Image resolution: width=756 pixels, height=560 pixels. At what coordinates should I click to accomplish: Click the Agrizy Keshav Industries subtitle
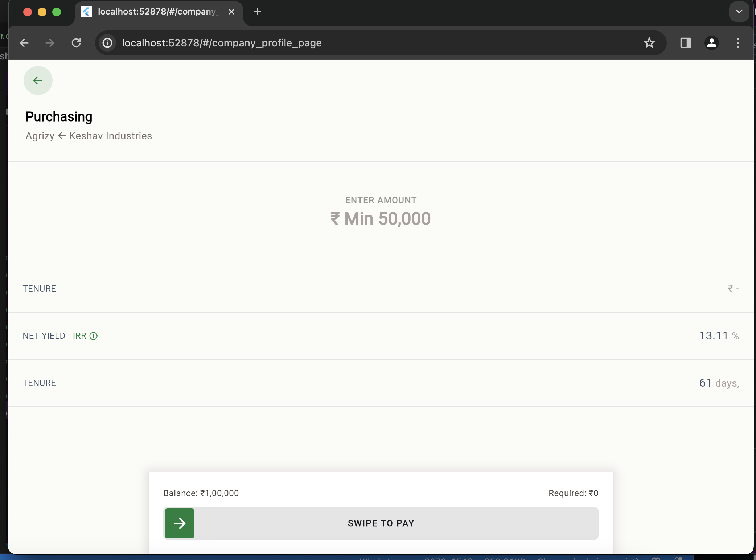click(89, 136)
